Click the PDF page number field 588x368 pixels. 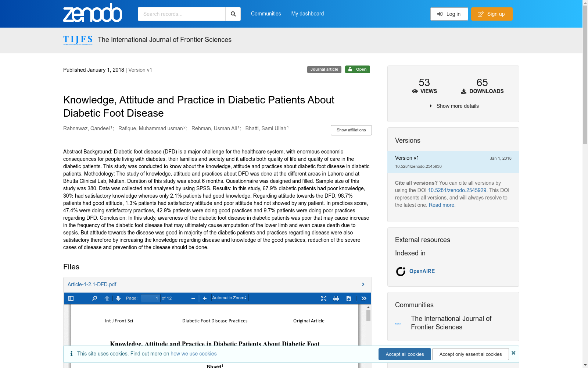[x=151, y=298]
